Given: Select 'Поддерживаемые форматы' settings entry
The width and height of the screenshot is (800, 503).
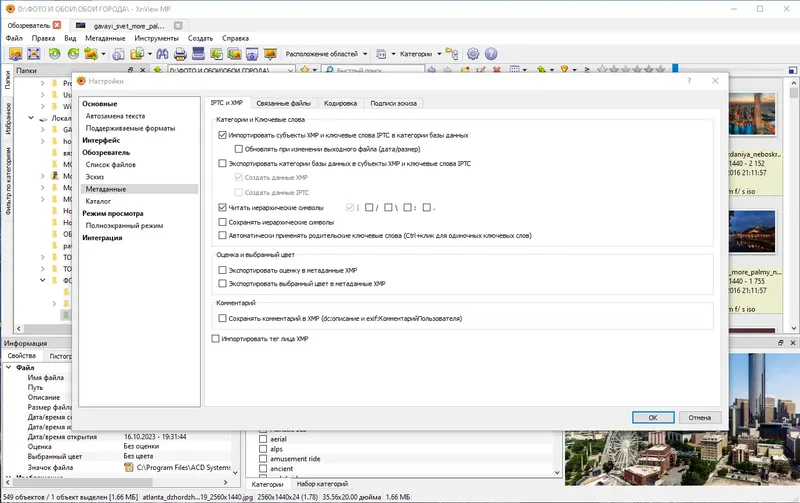Looking at the screenshot, I should coord(130,128).
